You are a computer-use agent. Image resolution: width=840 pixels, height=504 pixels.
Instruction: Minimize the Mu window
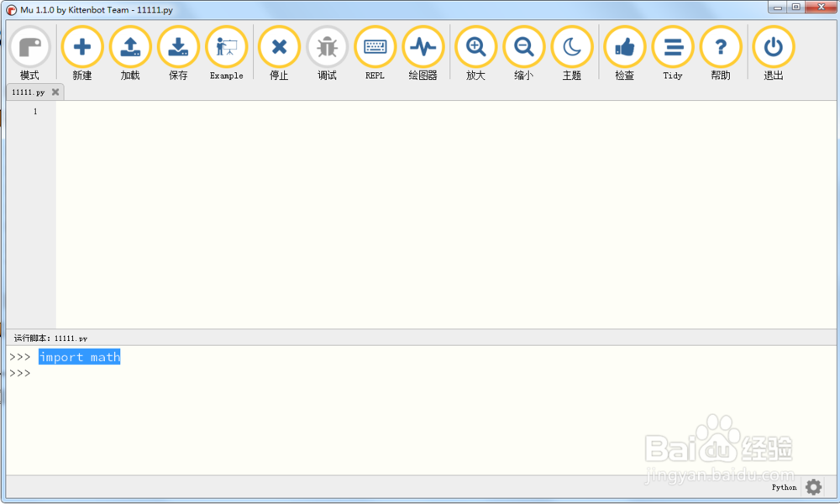777,7
